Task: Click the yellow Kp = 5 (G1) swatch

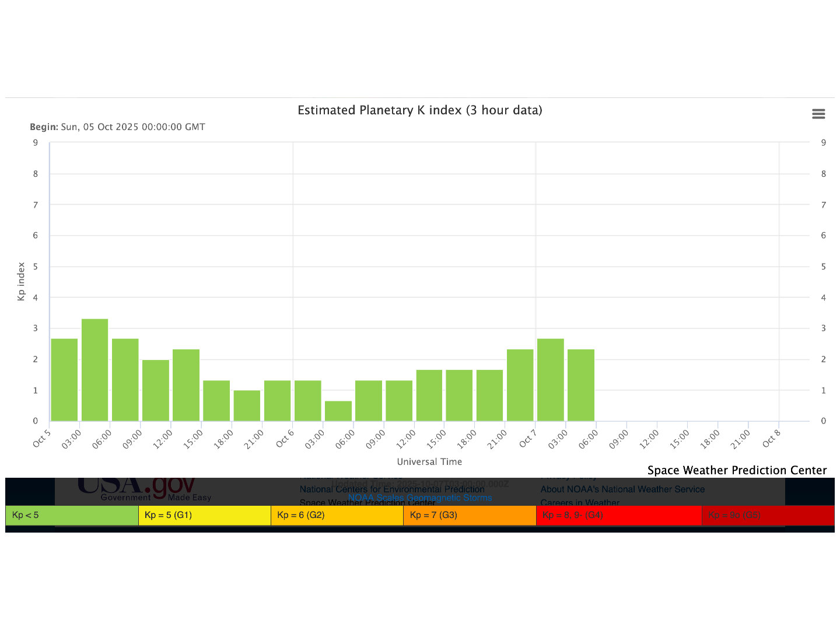Action: coord(204,515)
